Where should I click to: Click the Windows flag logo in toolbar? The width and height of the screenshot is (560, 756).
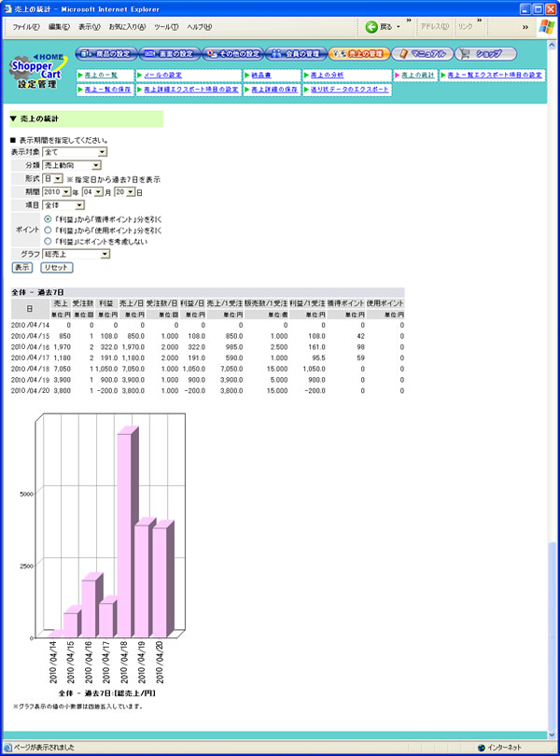pyautogui.click(x=547, y=26)
